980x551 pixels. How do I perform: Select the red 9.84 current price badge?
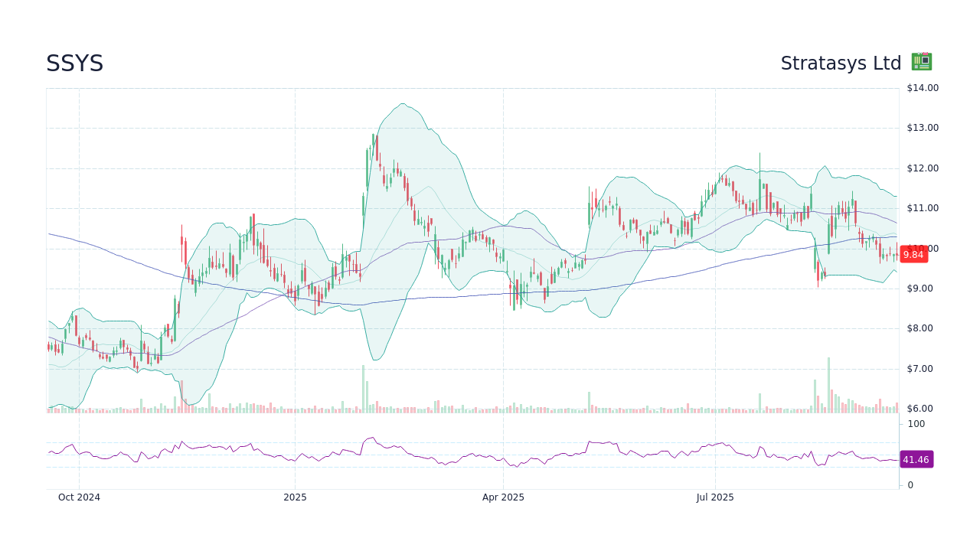(x=913, y=254)
